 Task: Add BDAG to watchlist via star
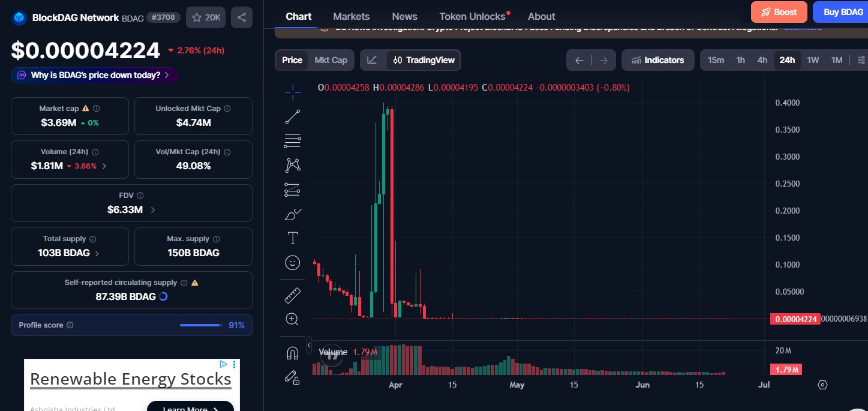206,17
